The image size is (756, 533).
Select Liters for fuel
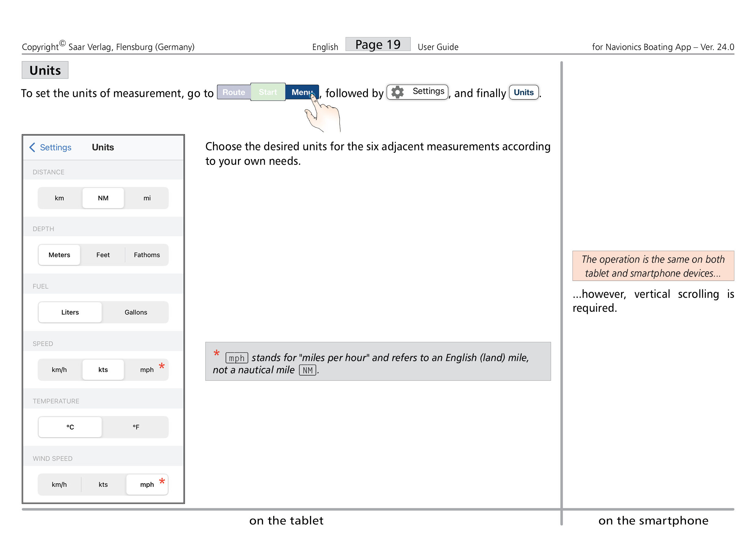tap(70, 312)
